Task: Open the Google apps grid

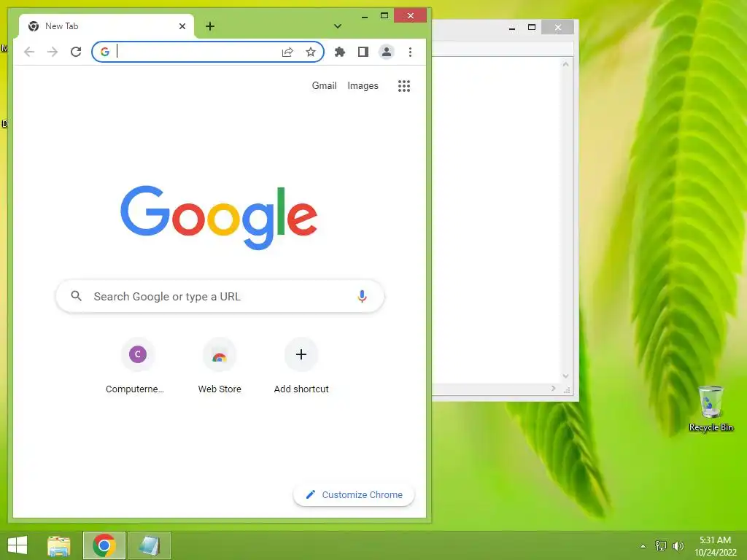Action: [x=404, y=86]
